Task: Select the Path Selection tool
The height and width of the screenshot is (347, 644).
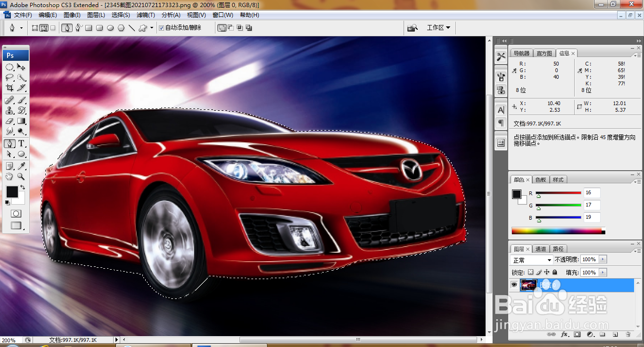Action: pos(9,154)
